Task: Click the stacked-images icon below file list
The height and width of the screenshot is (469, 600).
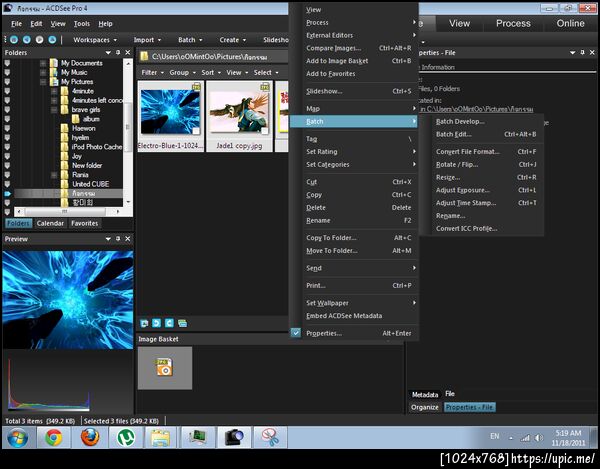Action: click(x=183, y=323)
